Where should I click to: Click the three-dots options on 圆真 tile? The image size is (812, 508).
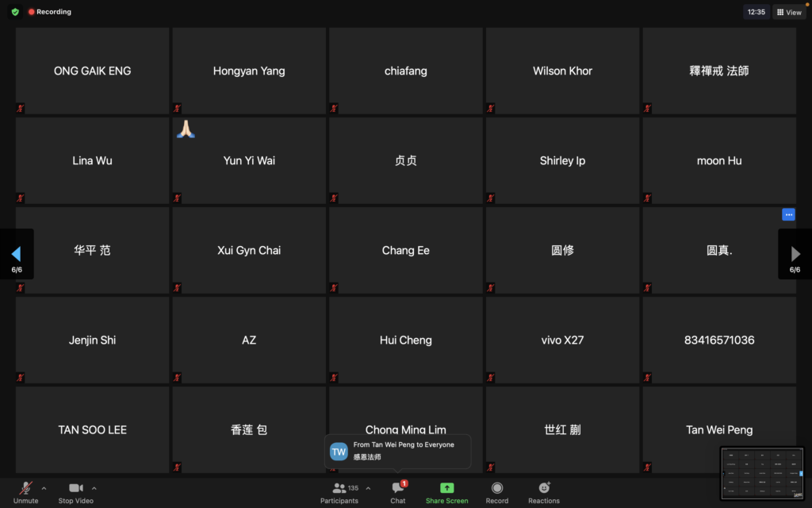788,214
